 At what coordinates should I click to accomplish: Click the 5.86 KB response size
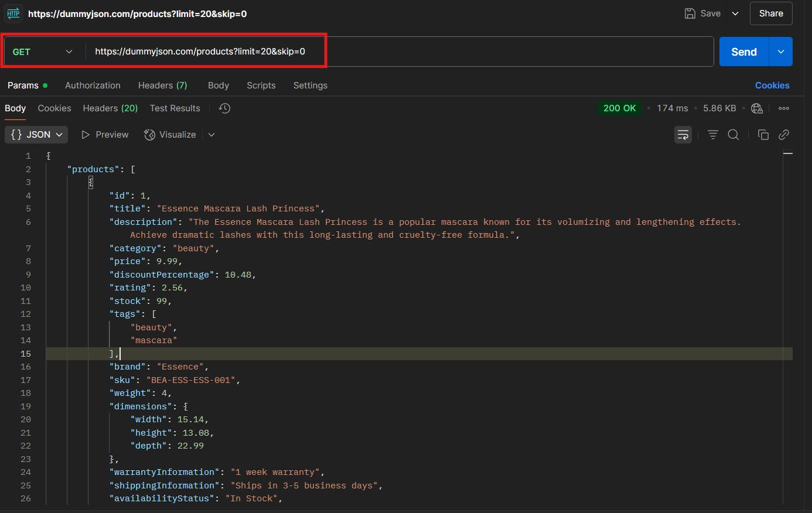pyautogui.click(x=719, y=108)
